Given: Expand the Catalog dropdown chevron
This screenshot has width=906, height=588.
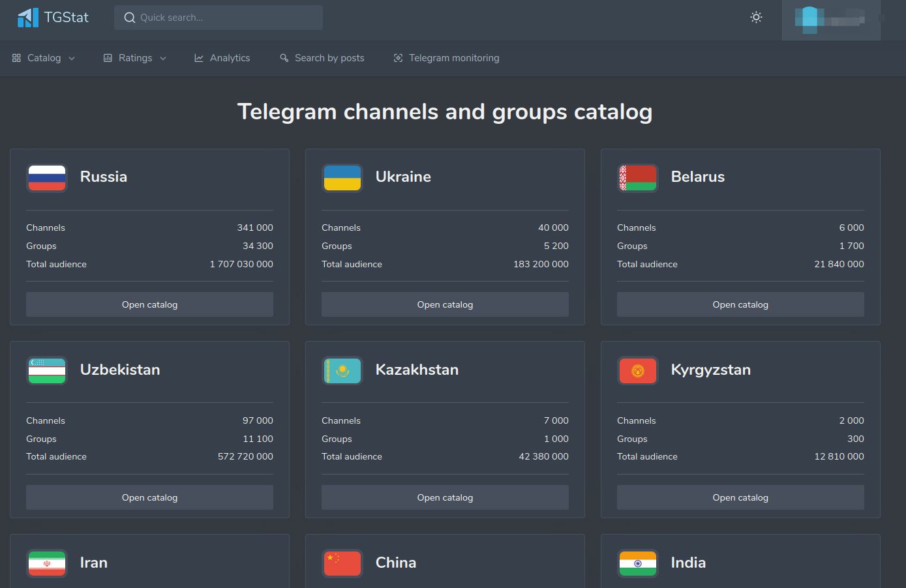Looking at the screenshot, I should pos(72,59).
